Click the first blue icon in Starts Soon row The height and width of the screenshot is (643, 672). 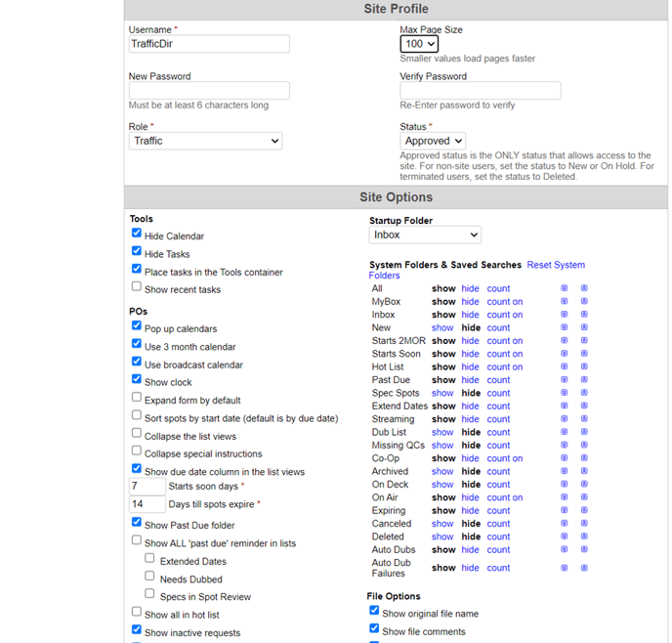(x=564, y=353)
